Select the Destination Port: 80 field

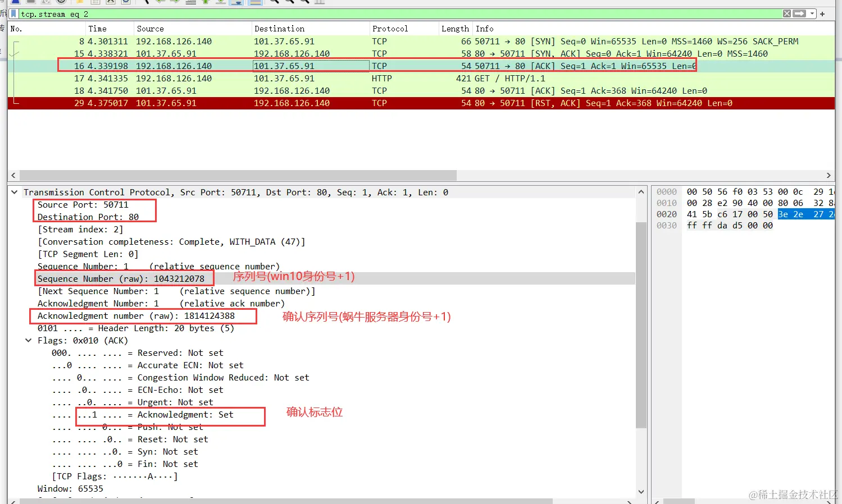[88, 217]
